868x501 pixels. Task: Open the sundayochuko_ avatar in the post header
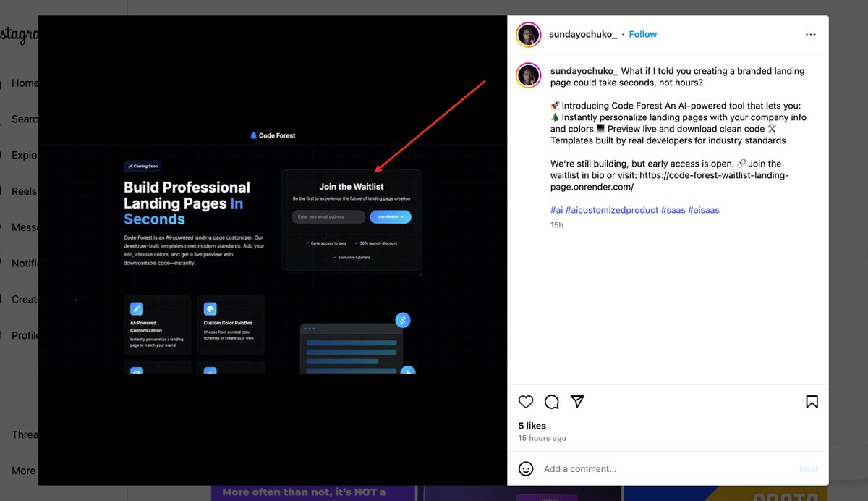529,35
